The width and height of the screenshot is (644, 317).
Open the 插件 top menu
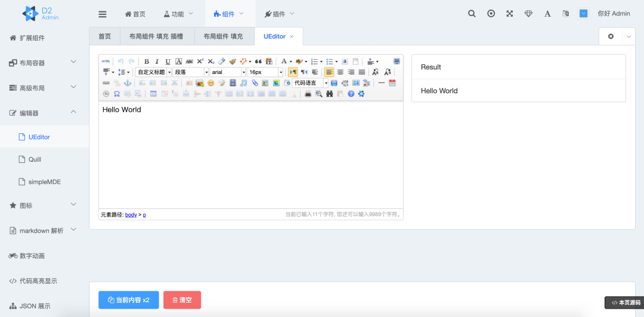click(280, 14)
